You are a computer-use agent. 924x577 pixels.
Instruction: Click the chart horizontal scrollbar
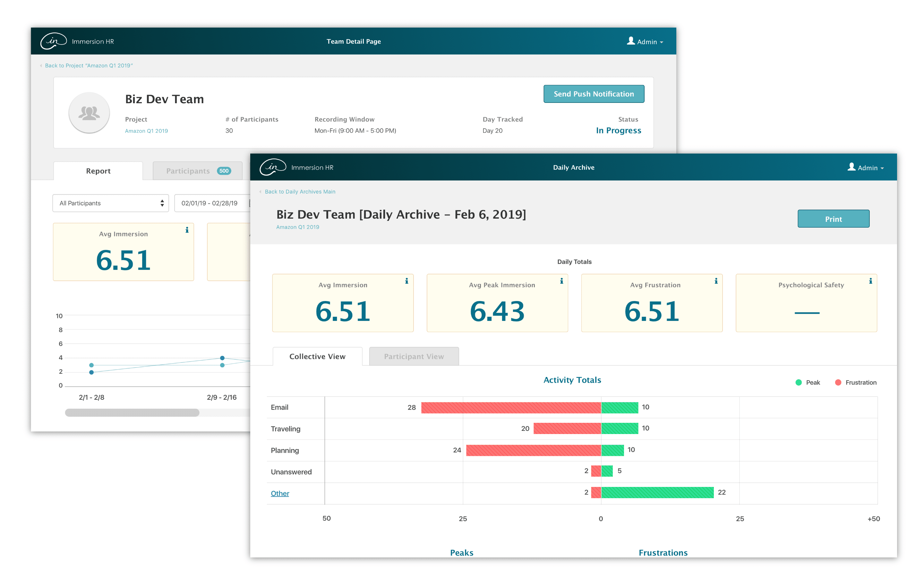[x=132, y=413]
